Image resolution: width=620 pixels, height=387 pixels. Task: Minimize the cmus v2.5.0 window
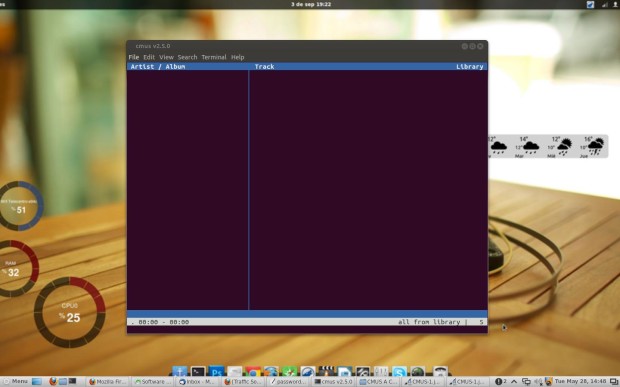[x=465, y=46]
